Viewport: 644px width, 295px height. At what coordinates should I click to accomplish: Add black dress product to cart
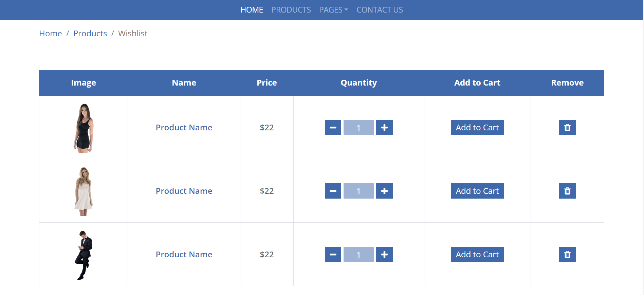click(477, 128)
